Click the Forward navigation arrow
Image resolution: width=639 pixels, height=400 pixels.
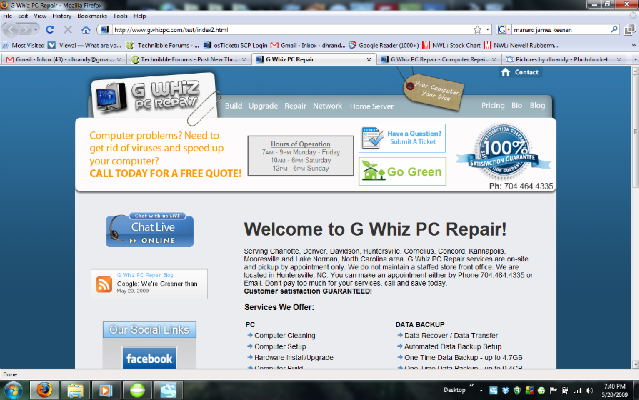25,30
